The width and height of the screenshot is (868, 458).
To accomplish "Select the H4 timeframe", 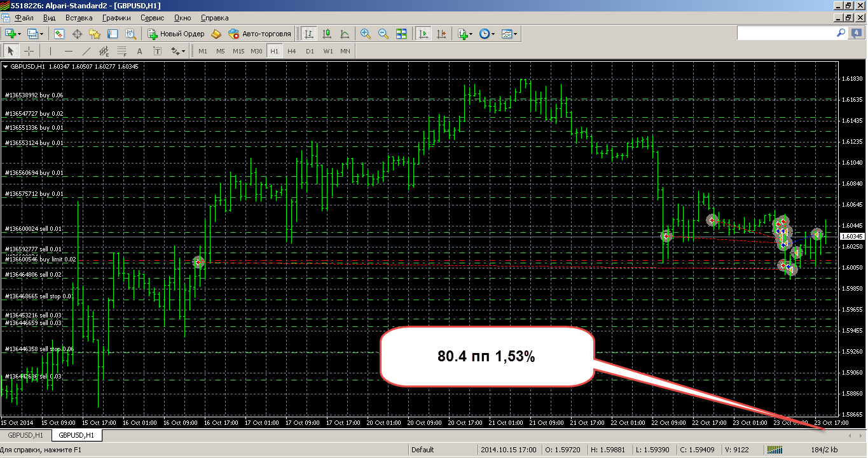I will coord(292,51).
